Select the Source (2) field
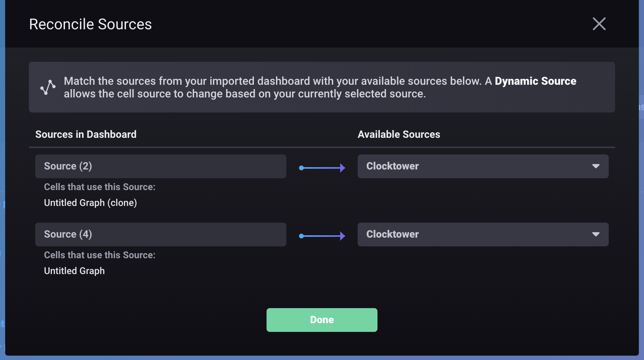This screenshot has height=360, width=644. [x=160, y=166]
